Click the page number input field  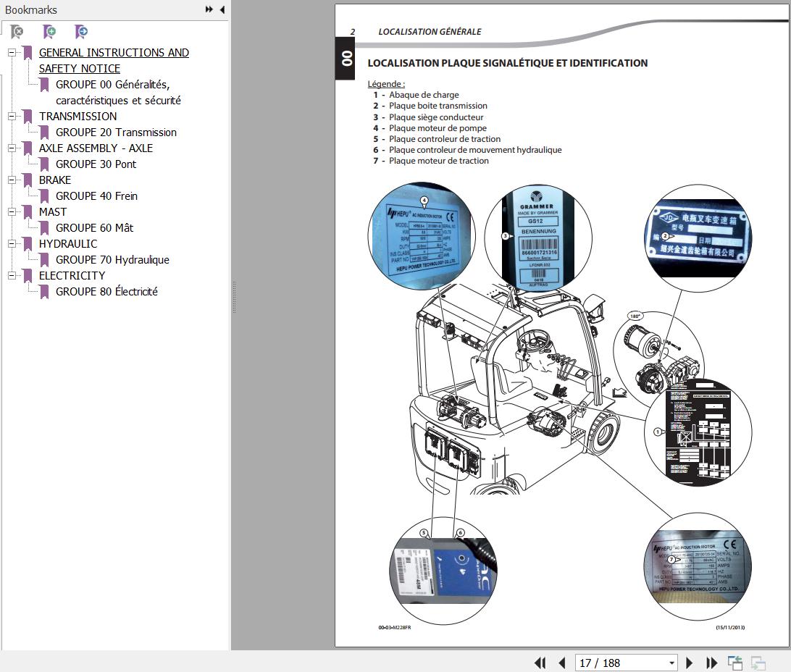pyautogui.click(x=620, y=663)
